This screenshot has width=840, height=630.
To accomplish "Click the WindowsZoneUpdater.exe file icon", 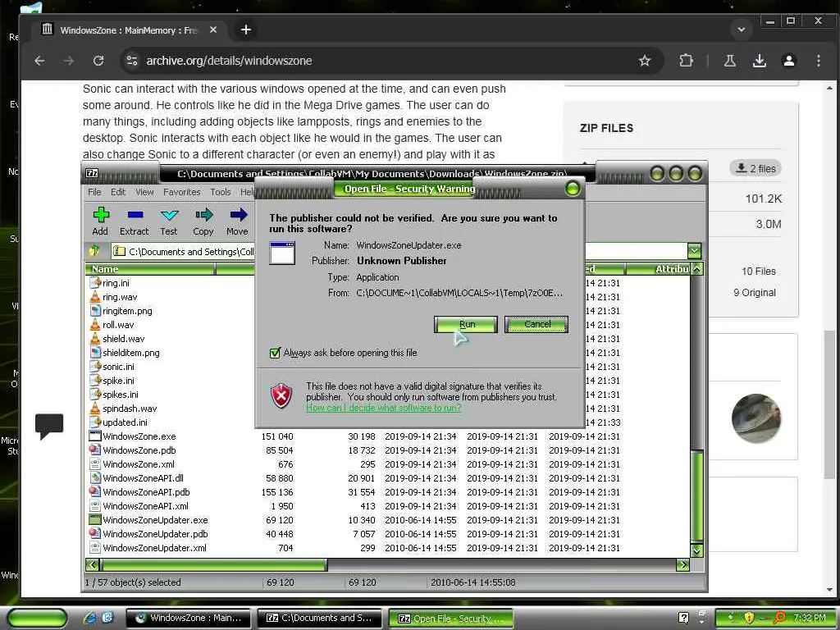I will [95, 519].
